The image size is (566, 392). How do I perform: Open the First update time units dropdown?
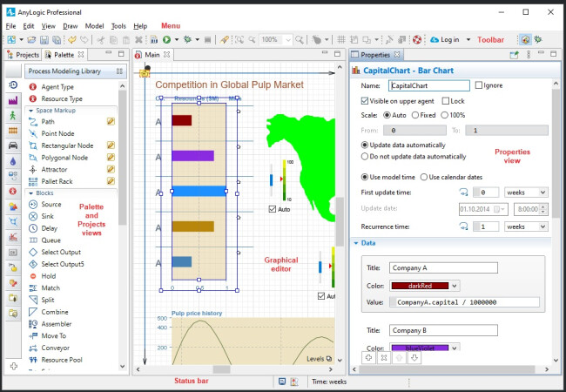click(x=526, y=193)
